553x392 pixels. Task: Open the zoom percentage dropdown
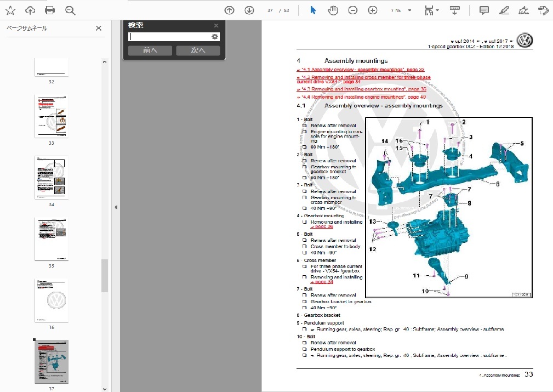tap(409, 10)
